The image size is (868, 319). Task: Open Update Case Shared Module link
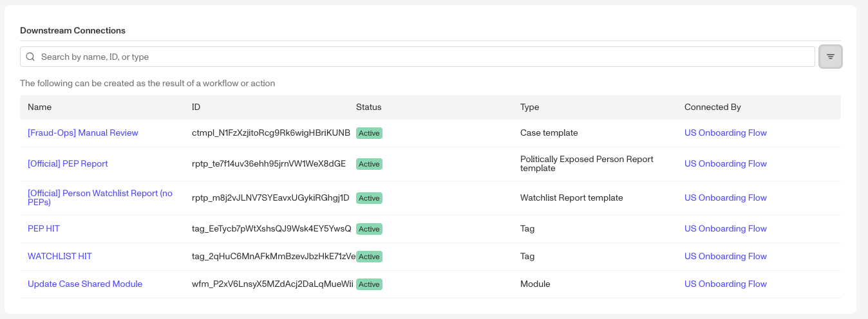(x=85, y=284)
